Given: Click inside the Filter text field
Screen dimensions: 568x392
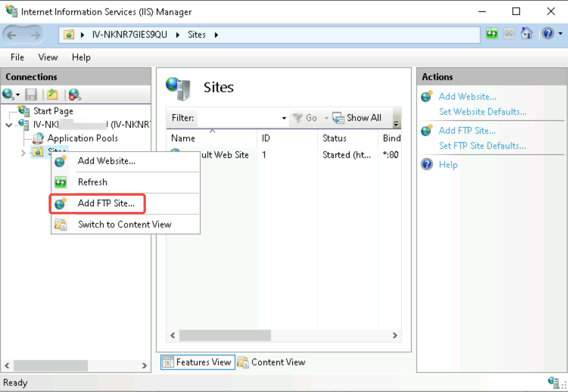Looking at the screenshot, I should [x=239, y=118].
